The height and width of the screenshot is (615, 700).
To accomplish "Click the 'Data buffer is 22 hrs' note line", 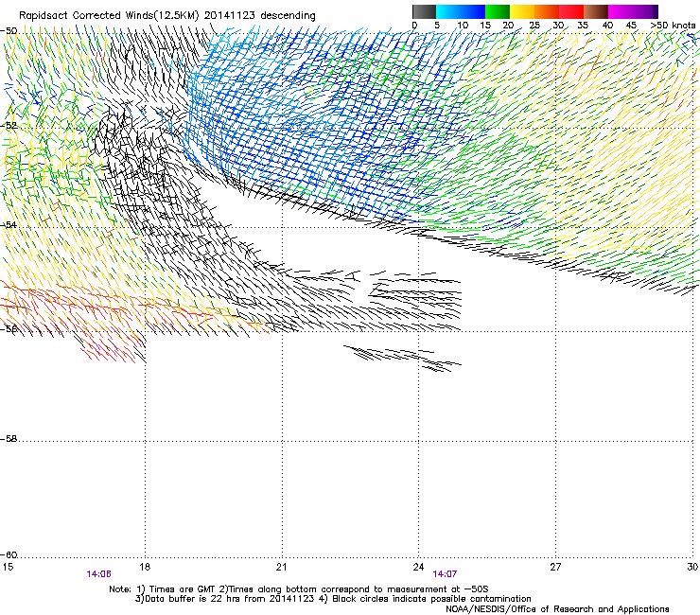I will tap(333, 599).
